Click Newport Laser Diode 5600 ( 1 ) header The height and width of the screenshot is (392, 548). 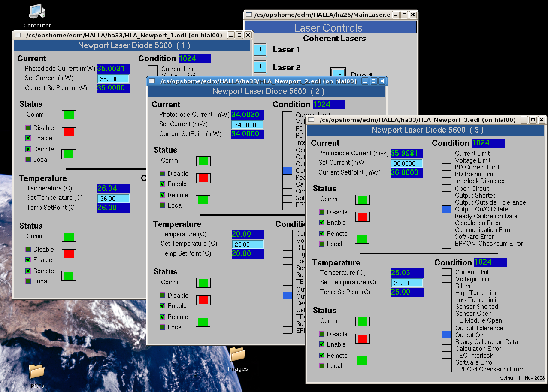[132, 45]
